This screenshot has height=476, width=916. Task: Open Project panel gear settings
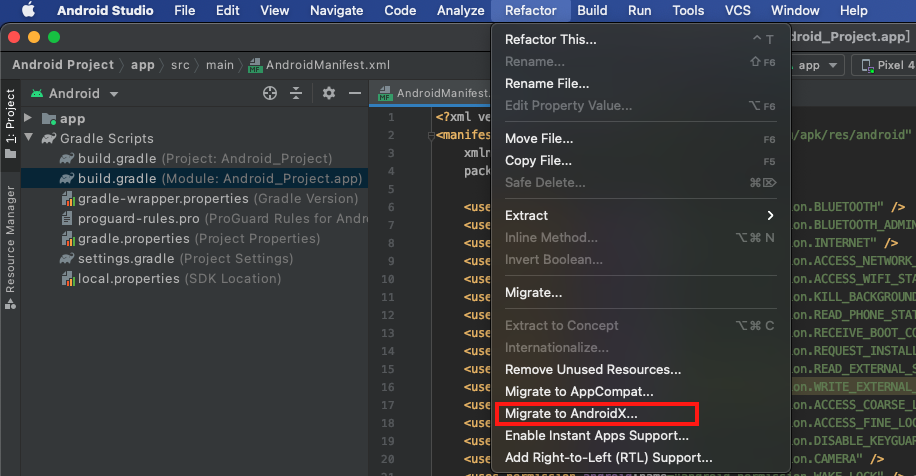(x=329, y=93)
